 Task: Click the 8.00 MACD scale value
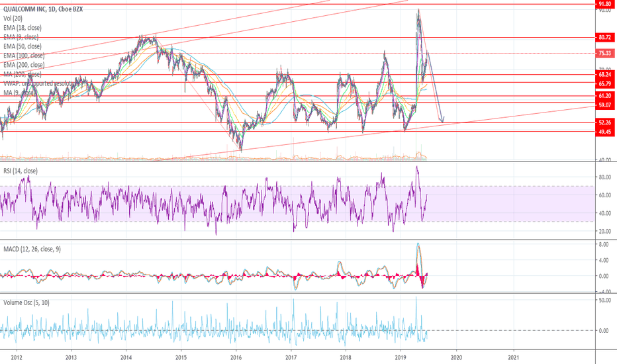604,244
